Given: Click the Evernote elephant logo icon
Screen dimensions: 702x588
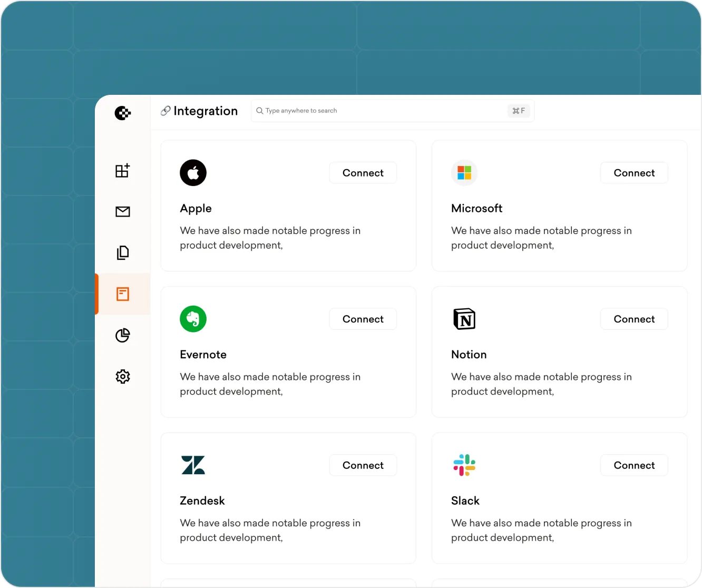Looking at the screenshot, I should (193, 319).
